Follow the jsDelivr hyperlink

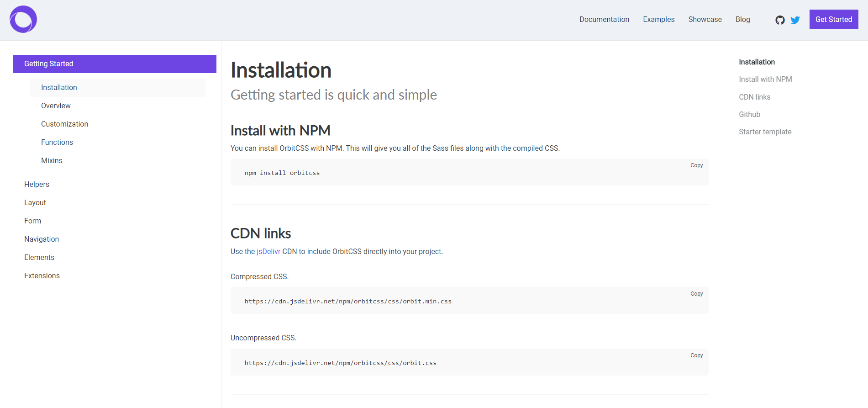pyautogui.click(x=268, y=251)
